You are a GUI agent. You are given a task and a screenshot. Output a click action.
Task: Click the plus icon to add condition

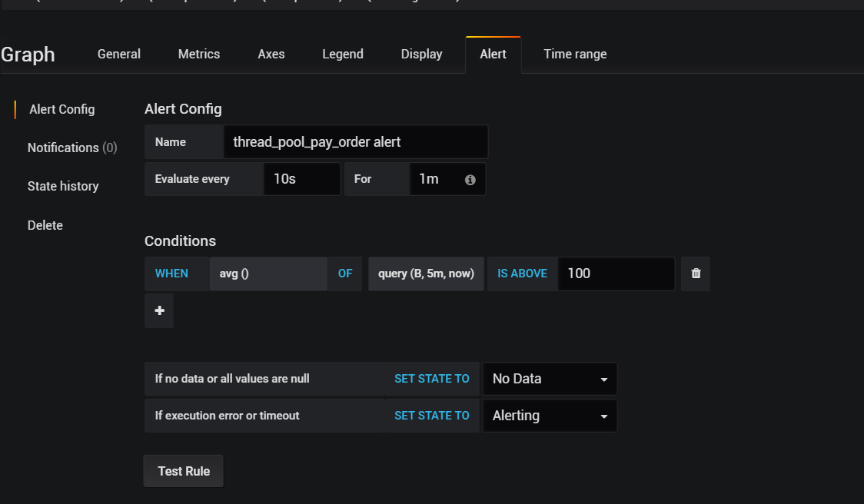click(159, 310)
